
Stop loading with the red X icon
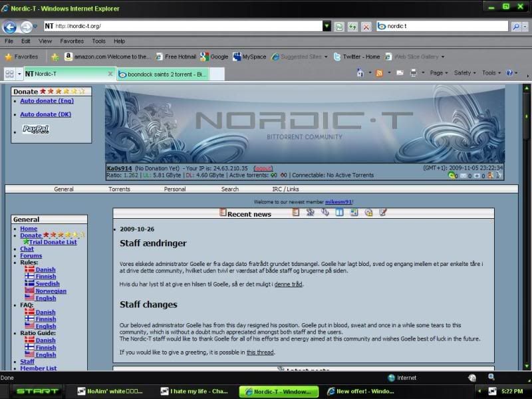[x=366, y=27]
